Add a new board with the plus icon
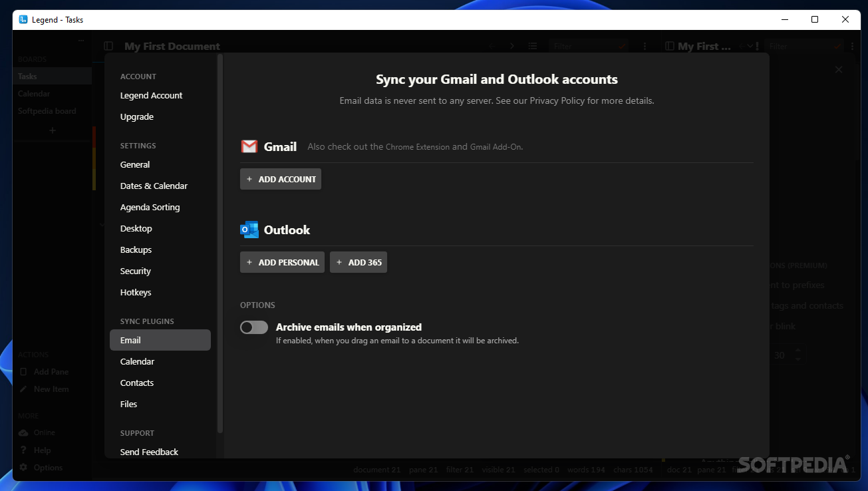 tap(53, 130)
